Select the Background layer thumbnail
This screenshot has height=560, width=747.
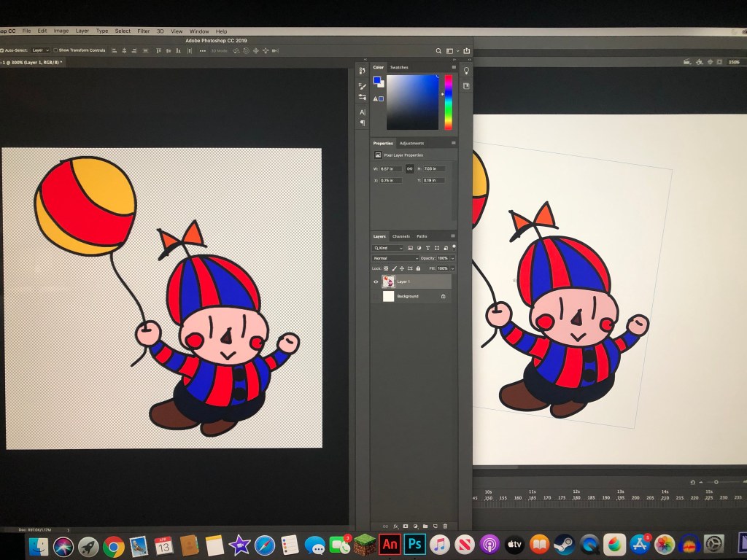pos(388,296)
